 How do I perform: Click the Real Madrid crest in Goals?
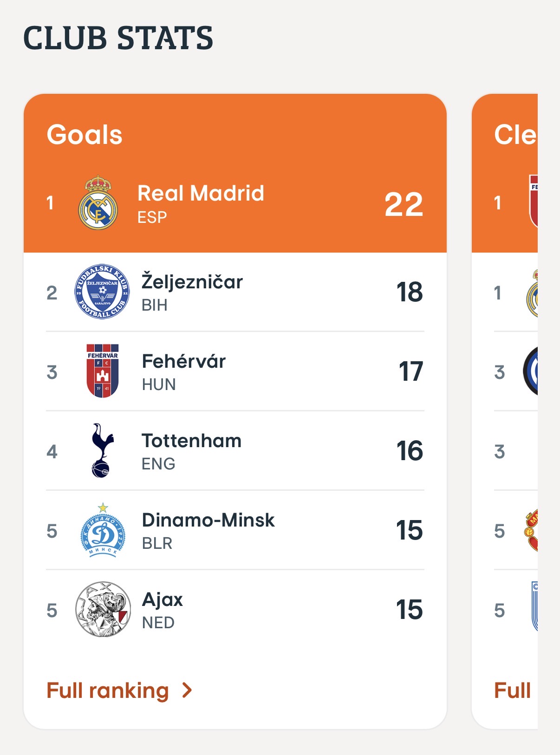(x=98, y=202)
